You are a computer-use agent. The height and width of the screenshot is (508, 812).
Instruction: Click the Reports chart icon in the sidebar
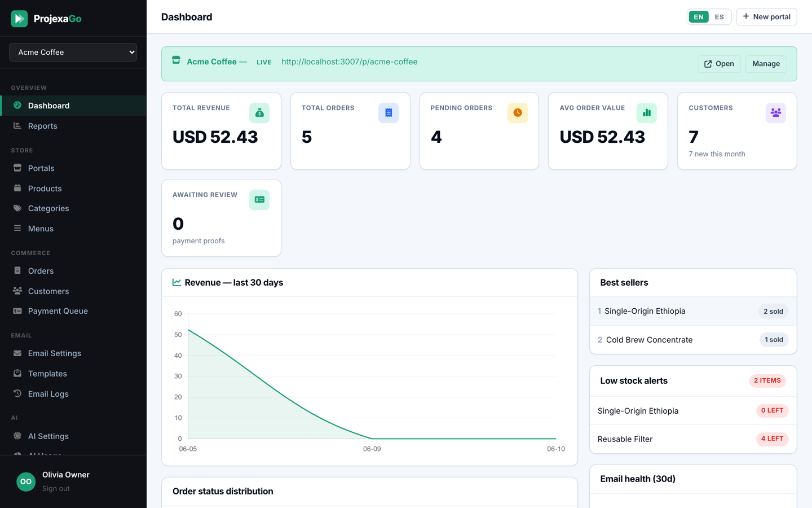(17, 125)
